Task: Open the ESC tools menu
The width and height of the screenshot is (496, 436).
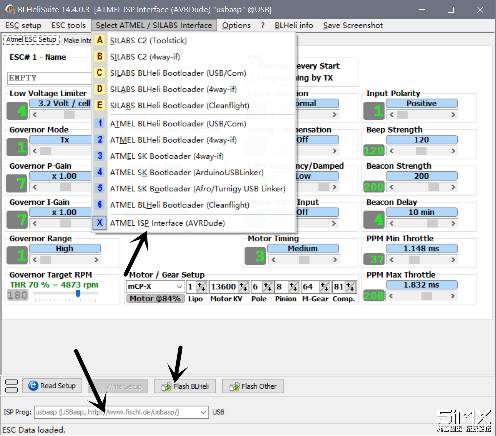Action: pos(68,25)
